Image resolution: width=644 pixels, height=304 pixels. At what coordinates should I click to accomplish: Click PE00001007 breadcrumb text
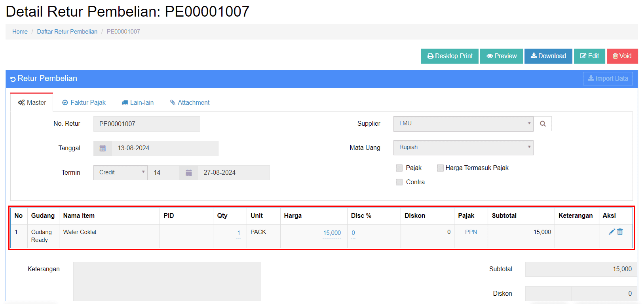pos(123,32)
